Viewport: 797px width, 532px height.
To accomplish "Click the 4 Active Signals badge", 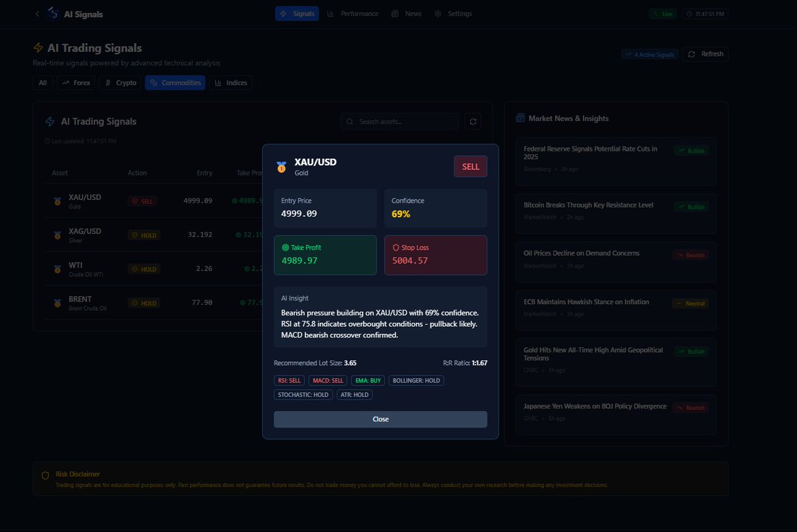I will [650, 54].
